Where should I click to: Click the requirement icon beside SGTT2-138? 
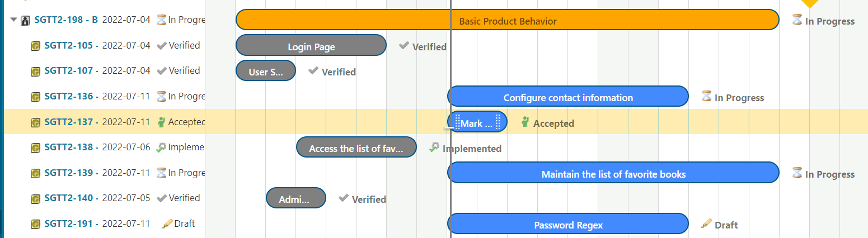click(x=35, y=148)
